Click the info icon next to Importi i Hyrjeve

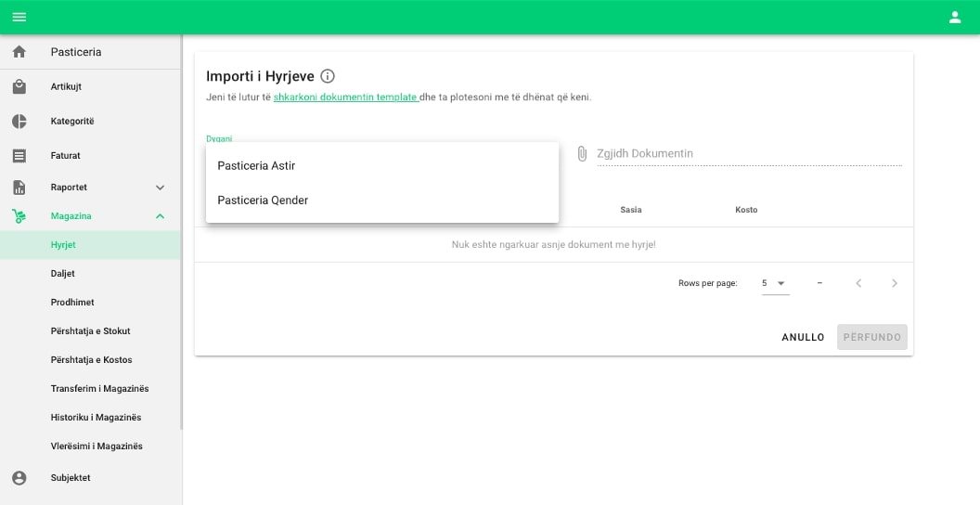[x=328, y=76]
